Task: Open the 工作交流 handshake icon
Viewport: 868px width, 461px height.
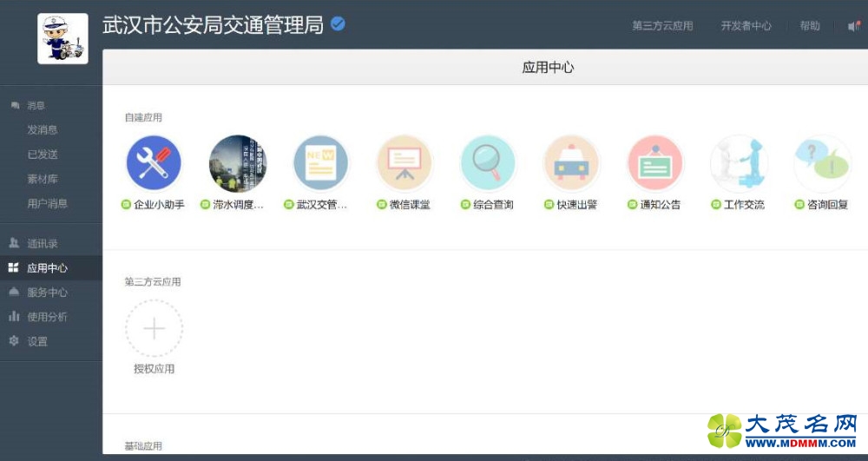Action: (x=739, y=163)
